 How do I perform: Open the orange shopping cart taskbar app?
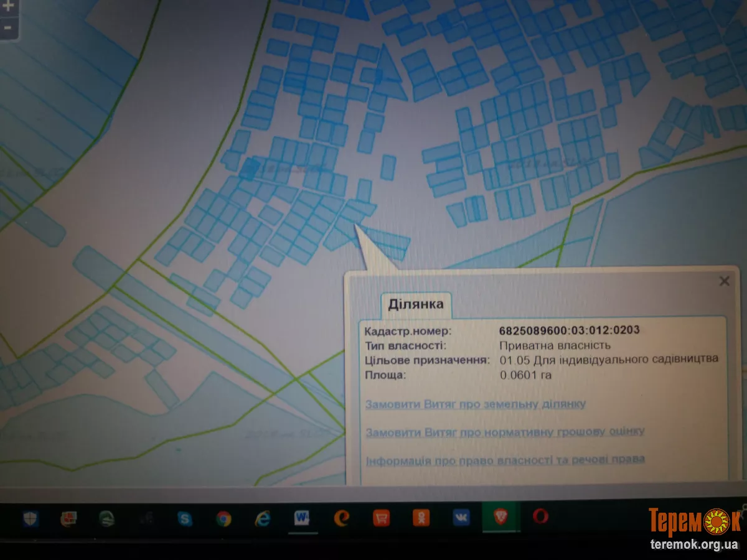coord(381,518)
